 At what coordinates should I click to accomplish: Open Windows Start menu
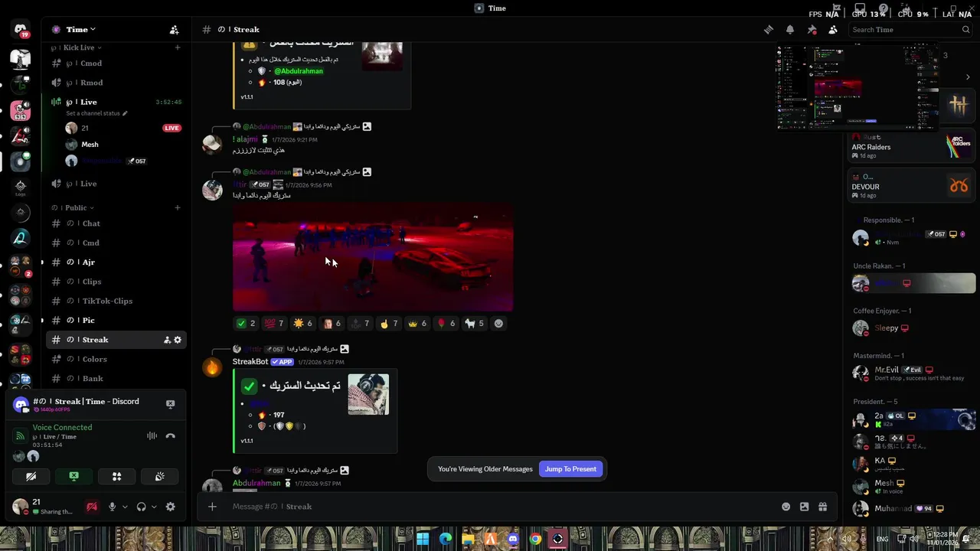(423, 540)
